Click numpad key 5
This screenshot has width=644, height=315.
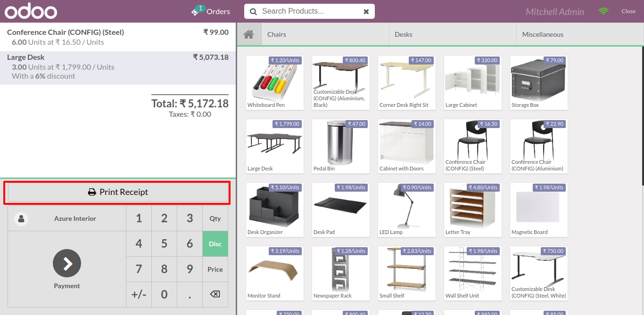point(164,244)
